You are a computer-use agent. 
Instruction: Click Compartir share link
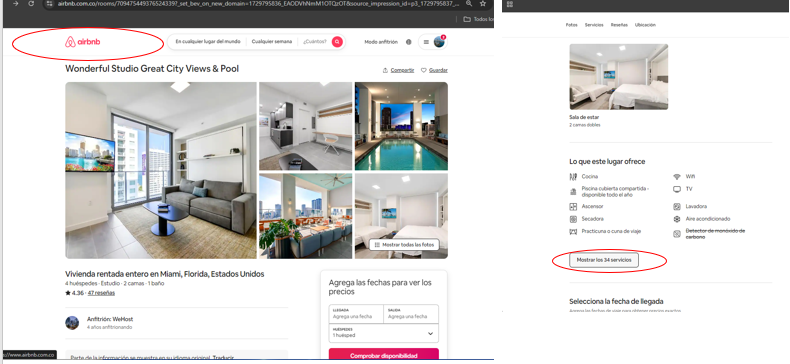399,70
